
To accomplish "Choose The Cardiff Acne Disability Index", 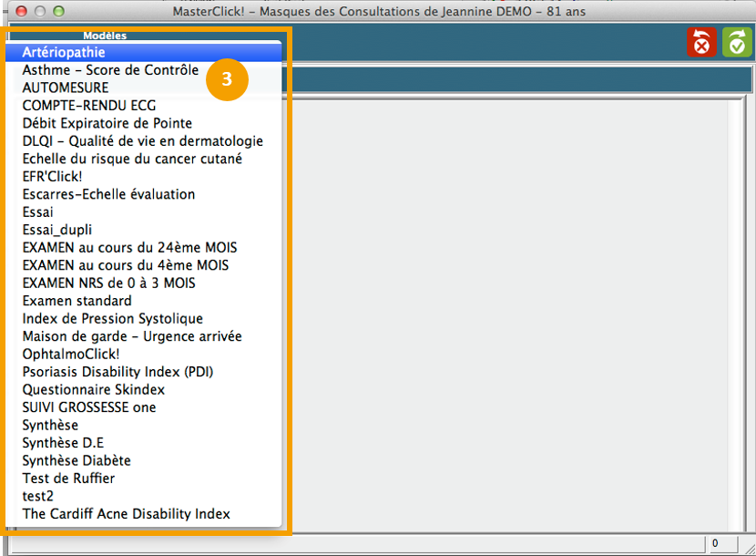I will pyautogui.click(x=127, y=514).
